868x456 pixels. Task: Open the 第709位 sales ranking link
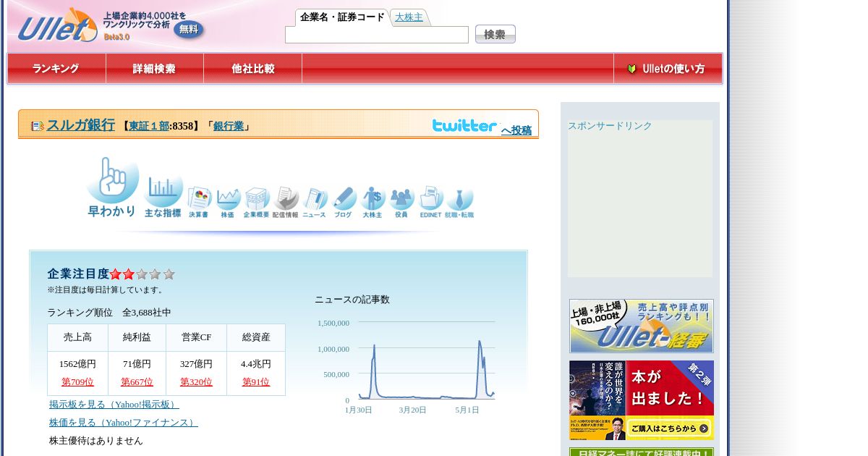(x=77, y=382)
